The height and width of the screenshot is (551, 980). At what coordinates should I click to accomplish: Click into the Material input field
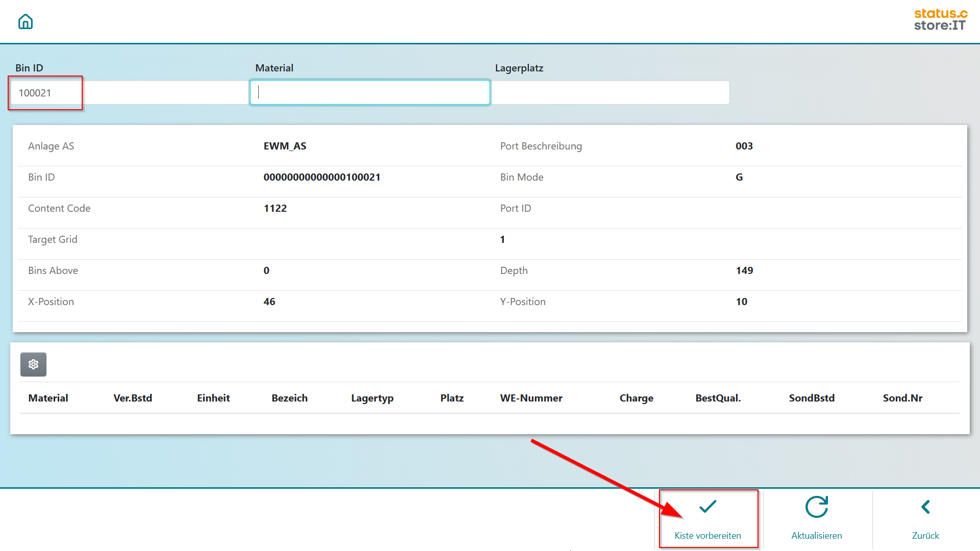pyautogui.click(x=370, y=93)
